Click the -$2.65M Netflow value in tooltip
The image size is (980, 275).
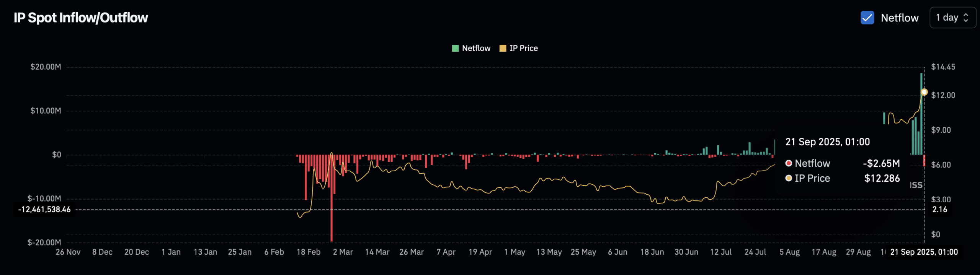pyautogui.click(x=881, y=163)
